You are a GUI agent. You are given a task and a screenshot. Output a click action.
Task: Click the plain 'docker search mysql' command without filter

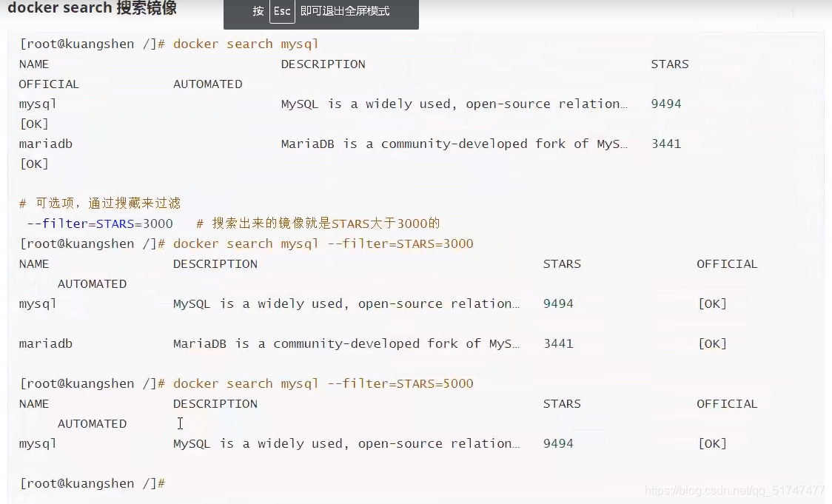tap(246, 44)
